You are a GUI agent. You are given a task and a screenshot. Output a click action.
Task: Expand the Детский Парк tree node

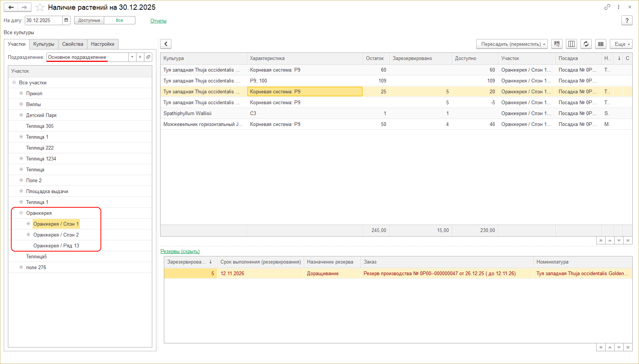(21, 115)
